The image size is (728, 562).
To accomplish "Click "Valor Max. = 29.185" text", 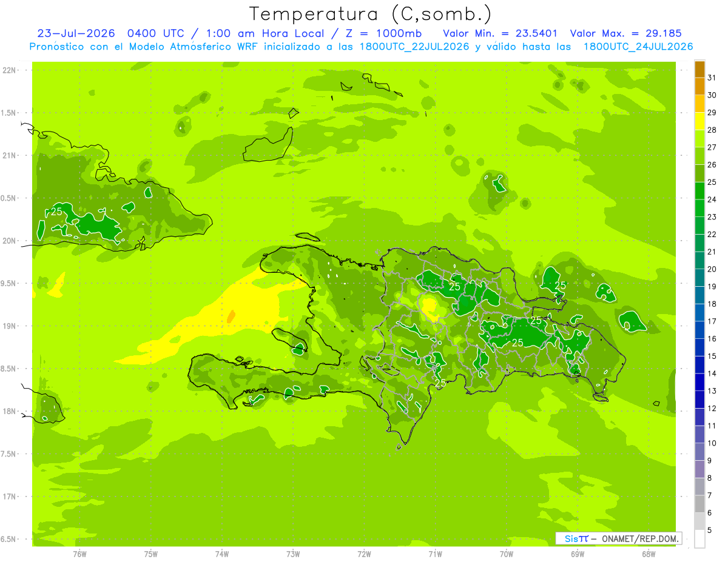I will (625, 33).
